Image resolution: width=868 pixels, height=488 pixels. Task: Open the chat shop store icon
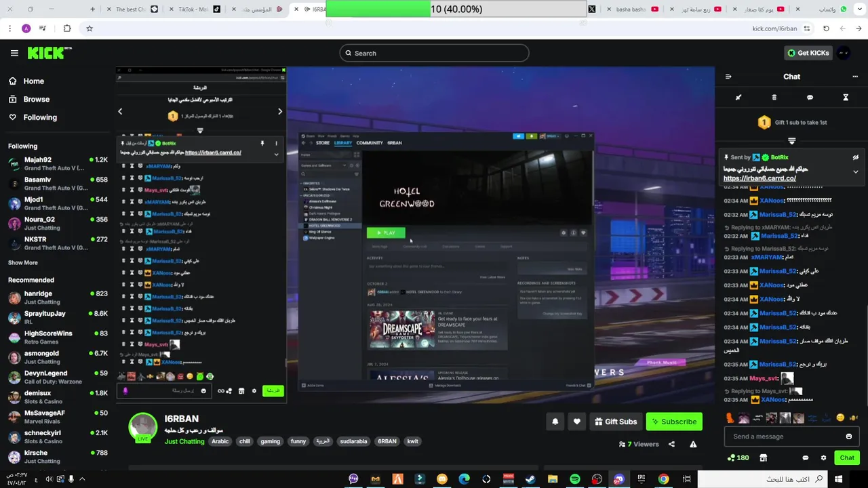pos(764,458)
